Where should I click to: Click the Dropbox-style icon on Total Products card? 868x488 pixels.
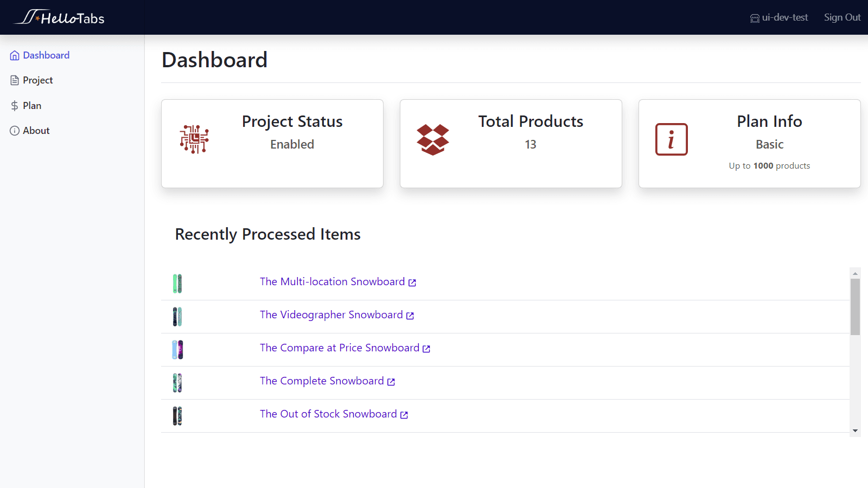(x=433, y=139)
